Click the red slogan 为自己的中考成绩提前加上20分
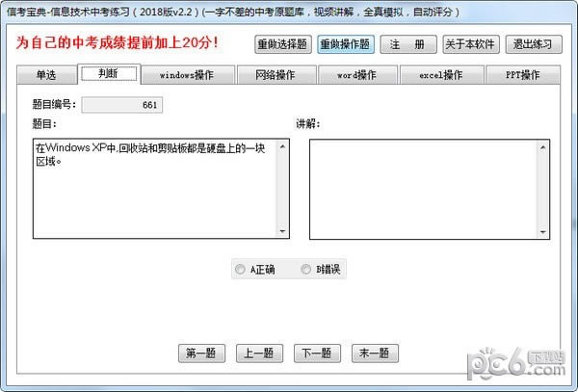 pos(118,43)
